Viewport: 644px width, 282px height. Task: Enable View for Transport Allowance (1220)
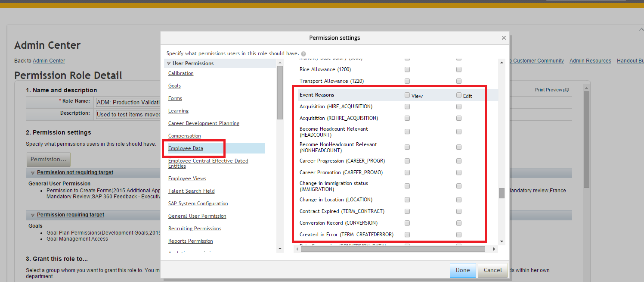[x=407, y=81]
